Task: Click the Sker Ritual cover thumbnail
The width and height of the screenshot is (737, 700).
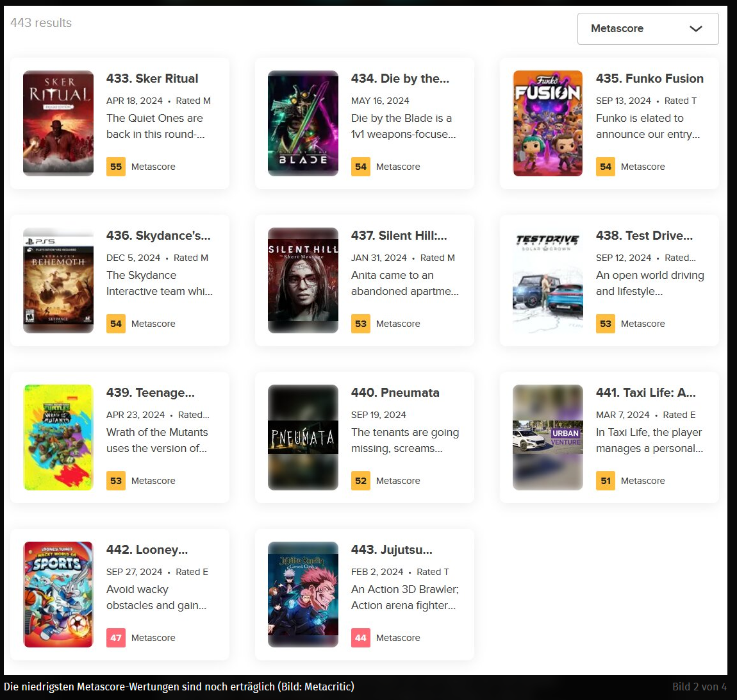Action: (58, 123)
